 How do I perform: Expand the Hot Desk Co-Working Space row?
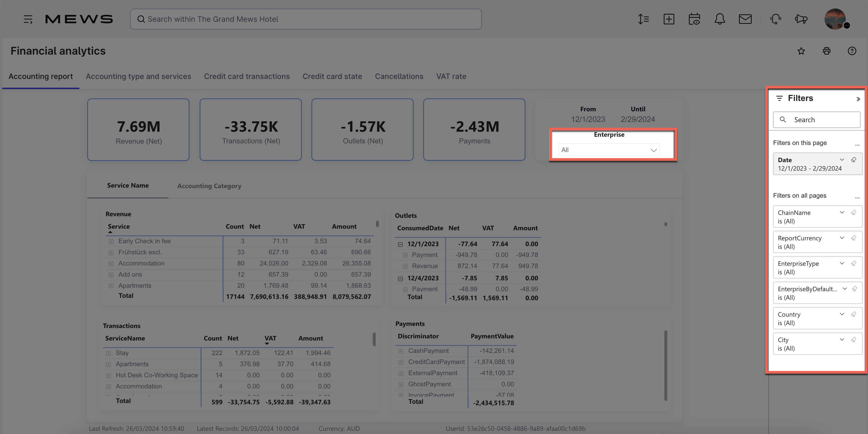[108, 375]
